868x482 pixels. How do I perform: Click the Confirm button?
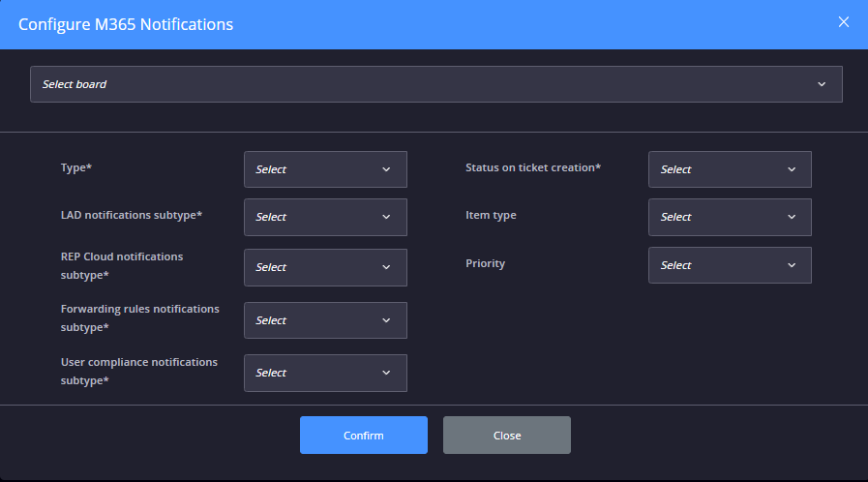tap(364, 435)
